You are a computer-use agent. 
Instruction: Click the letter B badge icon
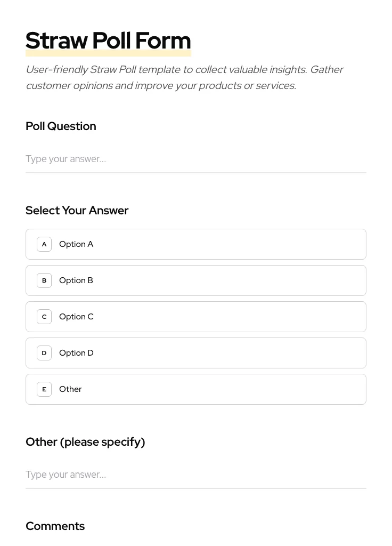pos(44,280)
